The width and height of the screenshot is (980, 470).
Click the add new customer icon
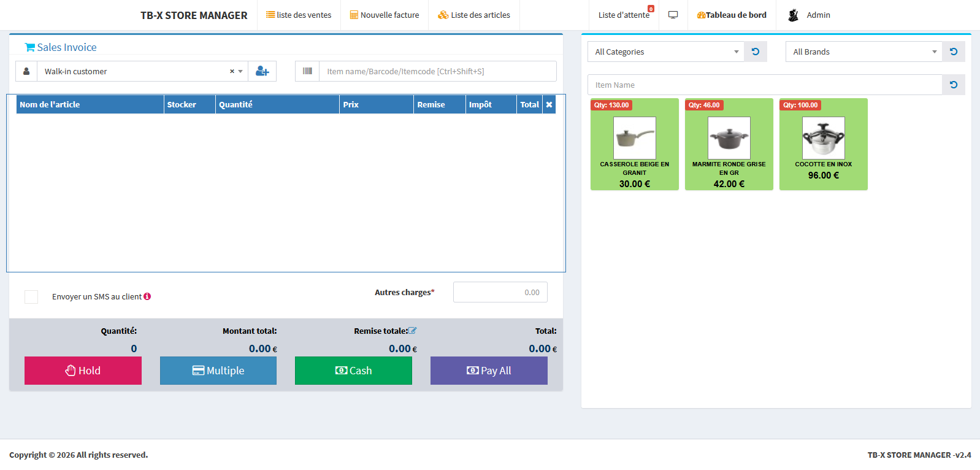point(262,71)
